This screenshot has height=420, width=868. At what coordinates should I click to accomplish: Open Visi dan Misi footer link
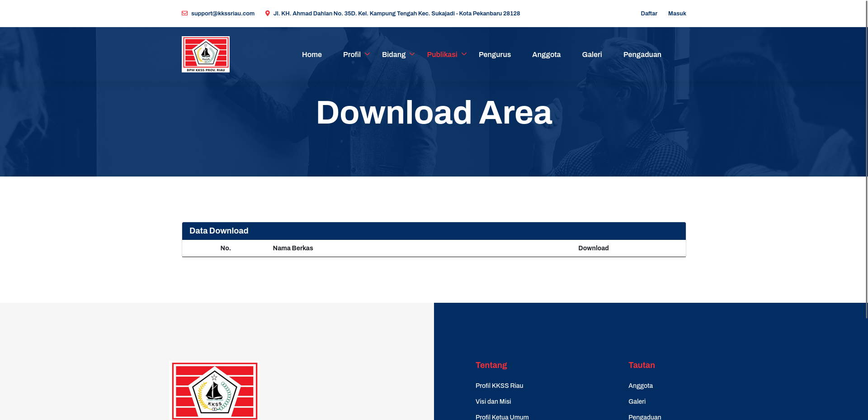tap(493, 401)
